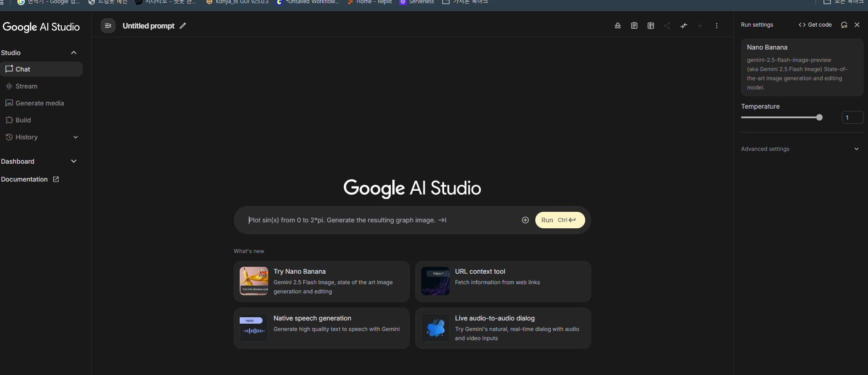The width and height of the screenshot is (868, 375).
Task: Click the Nano Banana card thumbnail image
Action: 254,281
